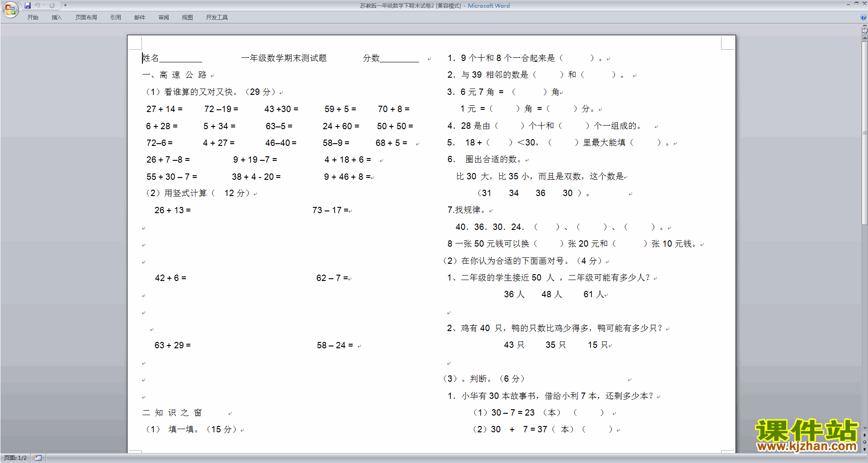Click the document title 一年级数学期末测试题
This screenshot has height=463, width=868.
pyautogui.click(x=284, y=58)
